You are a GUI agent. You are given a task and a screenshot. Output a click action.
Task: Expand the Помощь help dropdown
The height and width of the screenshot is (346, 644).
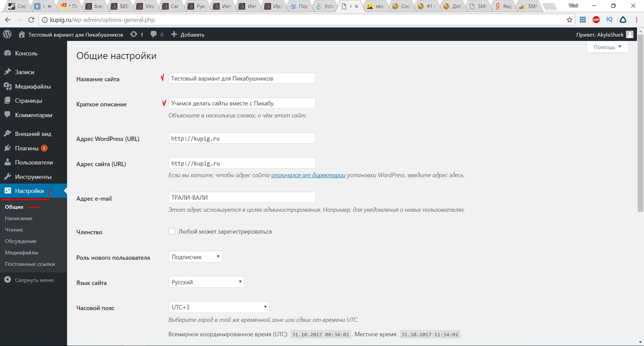click(607, 47)
